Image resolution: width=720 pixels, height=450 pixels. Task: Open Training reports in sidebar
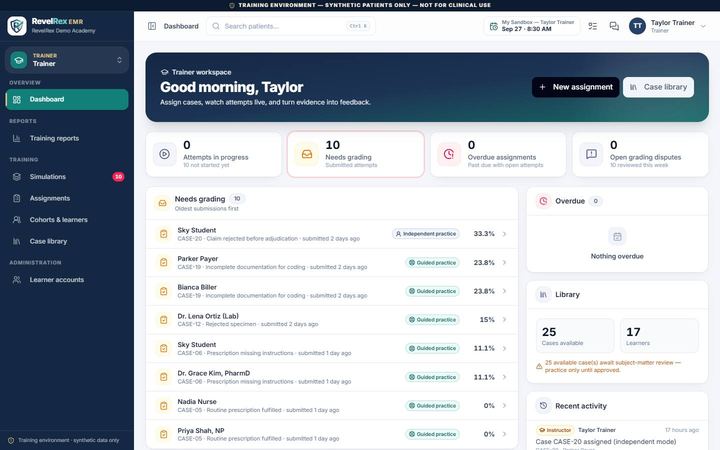click(x=67, y=138)
